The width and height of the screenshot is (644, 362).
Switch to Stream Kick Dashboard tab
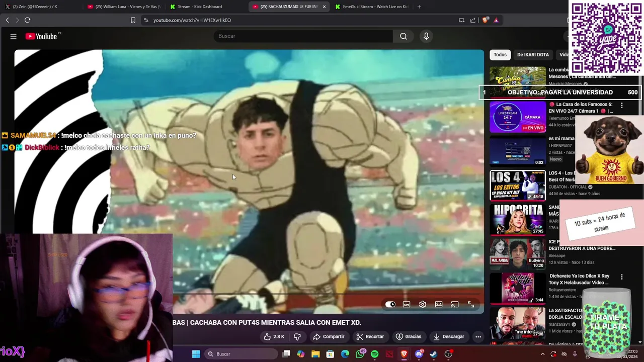(x=206, y=7)
